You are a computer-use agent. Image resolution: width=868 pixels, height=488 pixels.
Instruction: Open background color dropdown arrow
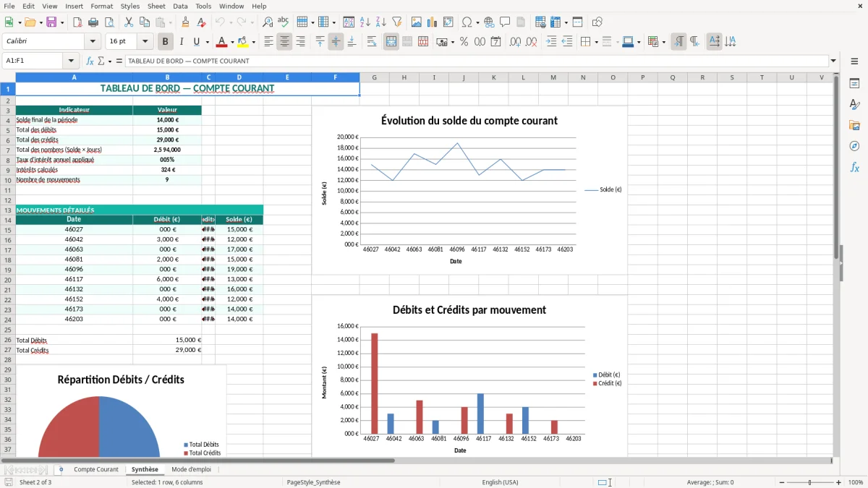point(254,42)
